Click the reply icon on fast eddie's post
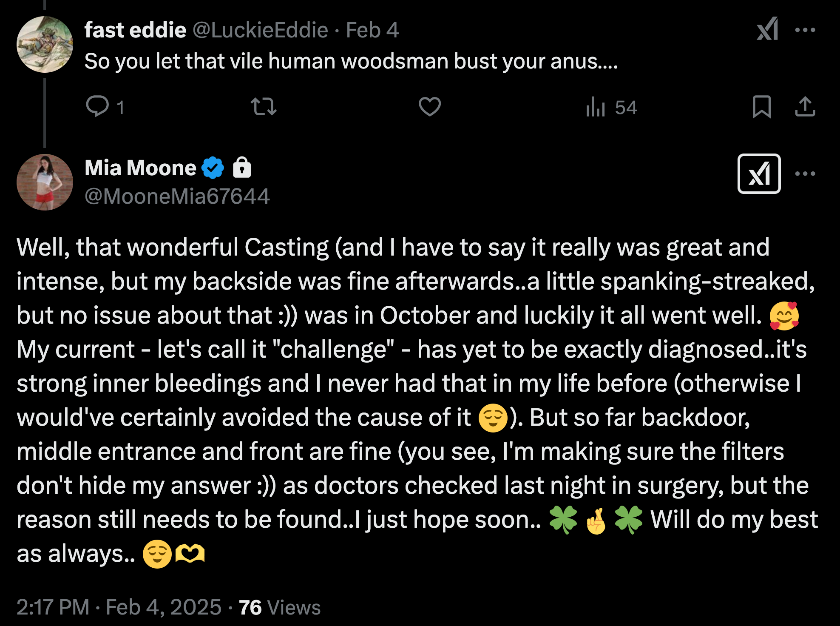This screenshot has height=626, width=840. coord(97,106)
